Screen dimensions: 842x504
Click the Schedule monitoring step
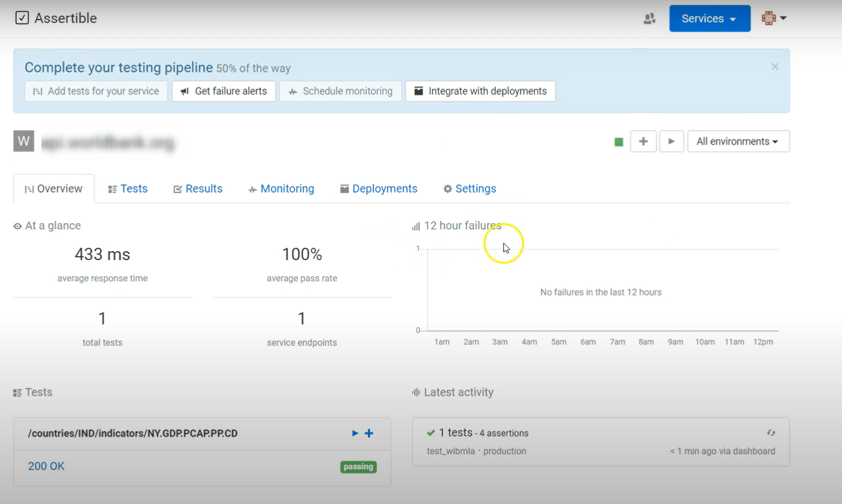click(x=341, y=91)
